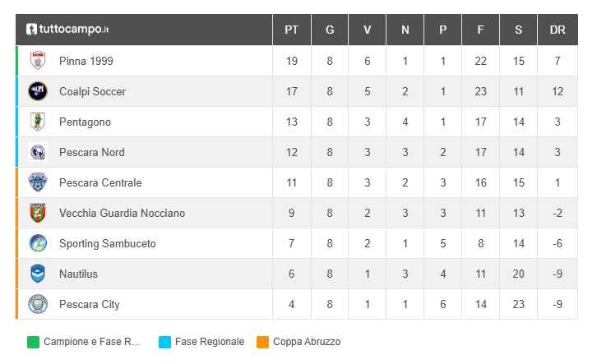
Task: Select the Pescara Centrale team badge
Action: (38, 182)
